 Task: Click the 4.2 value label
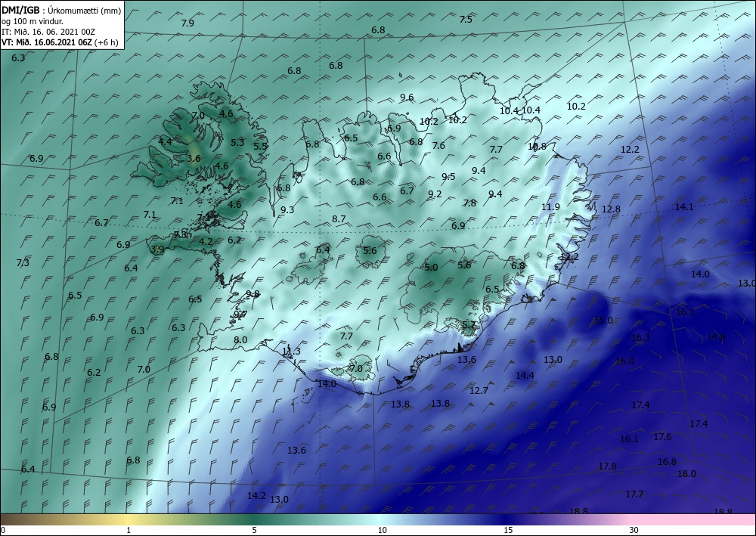(x=206, y=241)
